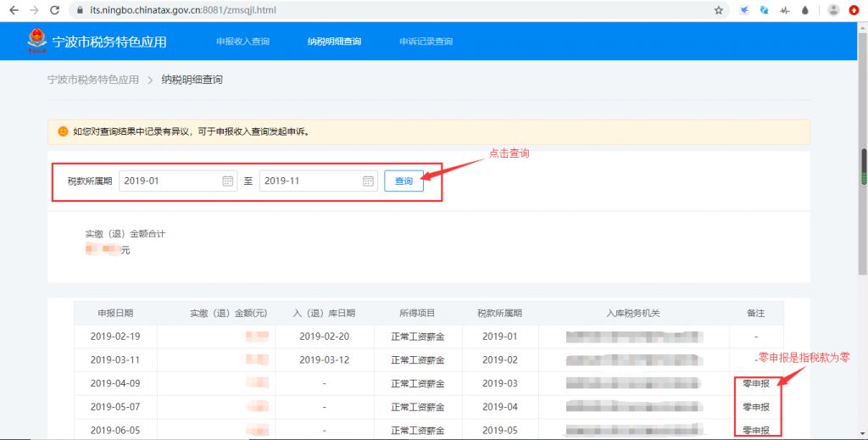
Task: Click the browser address bar URL
Action: coord(183,10)
